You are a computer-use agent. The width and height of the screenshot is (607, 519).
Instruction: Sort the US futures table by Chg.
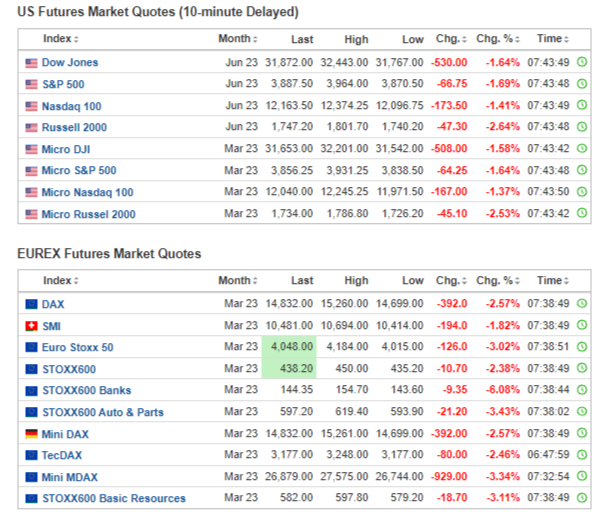[451, 39]
